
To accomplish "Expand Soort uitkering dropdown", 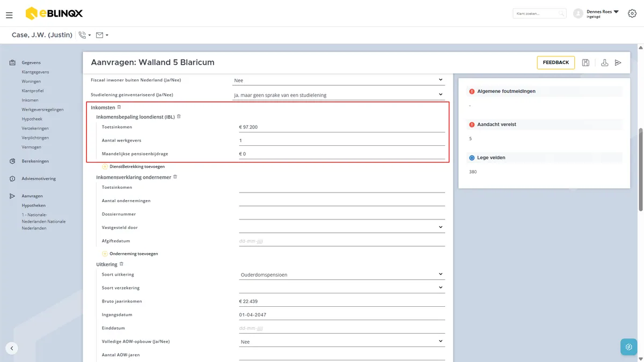I will pyautogui.click(x=342, y=274).
